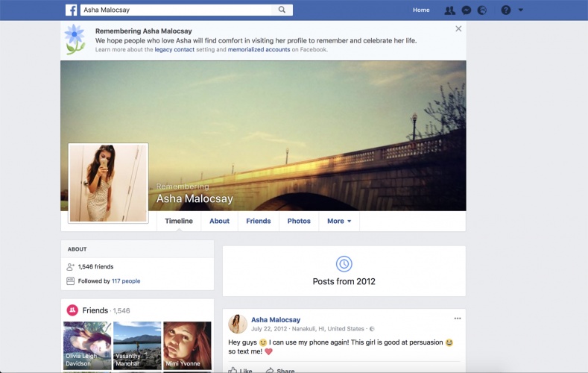Click the memorial flower icon

click(75, 39)
